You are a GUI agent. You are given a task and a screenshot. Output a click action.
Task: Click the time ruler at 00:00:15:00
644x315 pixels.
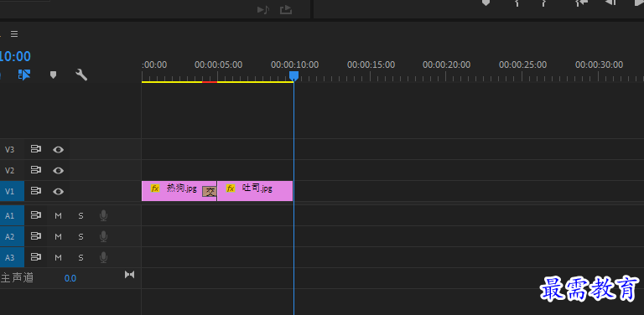click(x=371, y=65)
